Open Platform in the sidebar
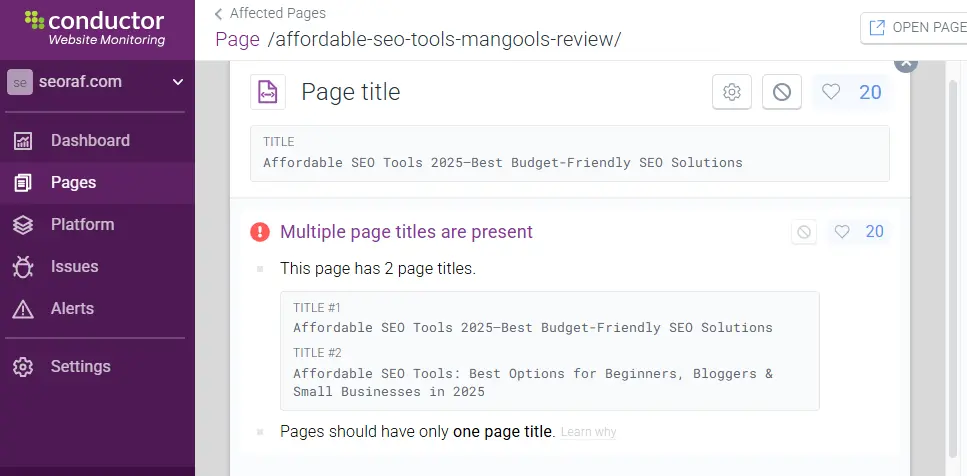The image size is (967, 476). pyautogui.click(x=97, y=224)
